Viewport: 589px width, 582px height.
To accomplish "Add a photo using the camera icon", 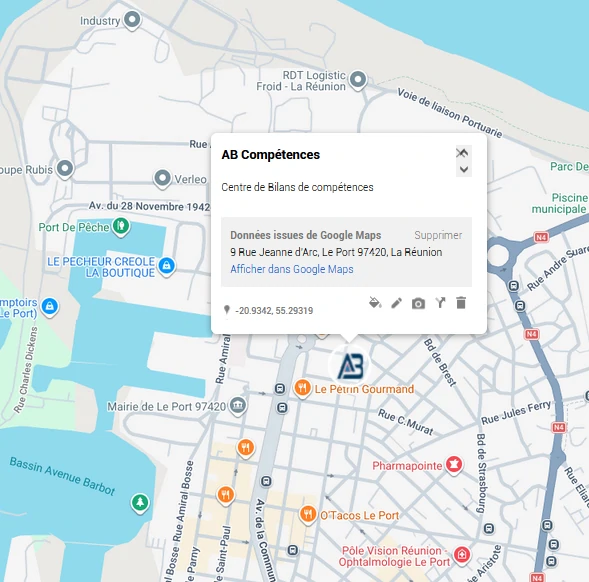I will click(x=418, y=303).
